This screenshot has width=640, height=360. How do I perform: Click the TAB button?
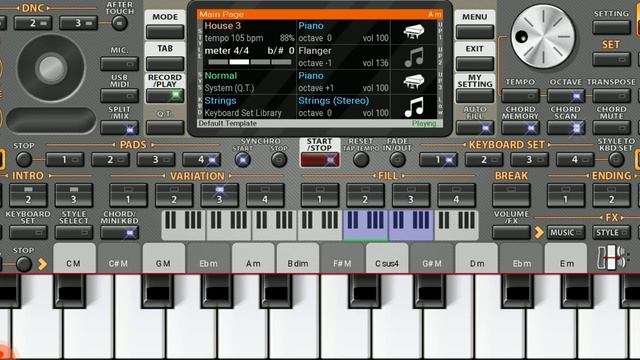165,64
